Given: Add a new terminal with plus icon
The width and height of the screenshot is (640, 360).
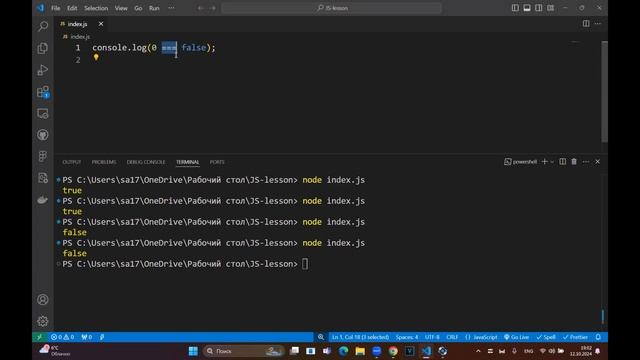Looking at the screenshot, I should 544,162.
